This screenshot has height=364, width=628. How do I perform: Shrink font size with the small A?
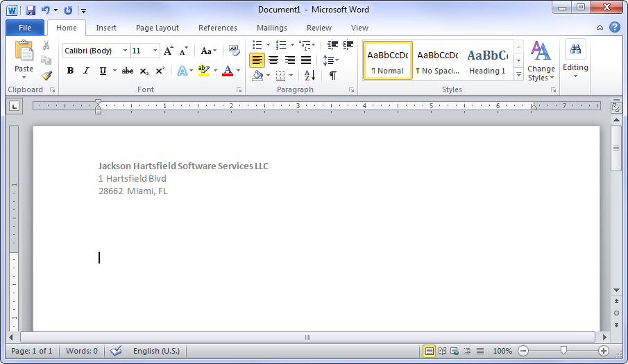[183, 51]
